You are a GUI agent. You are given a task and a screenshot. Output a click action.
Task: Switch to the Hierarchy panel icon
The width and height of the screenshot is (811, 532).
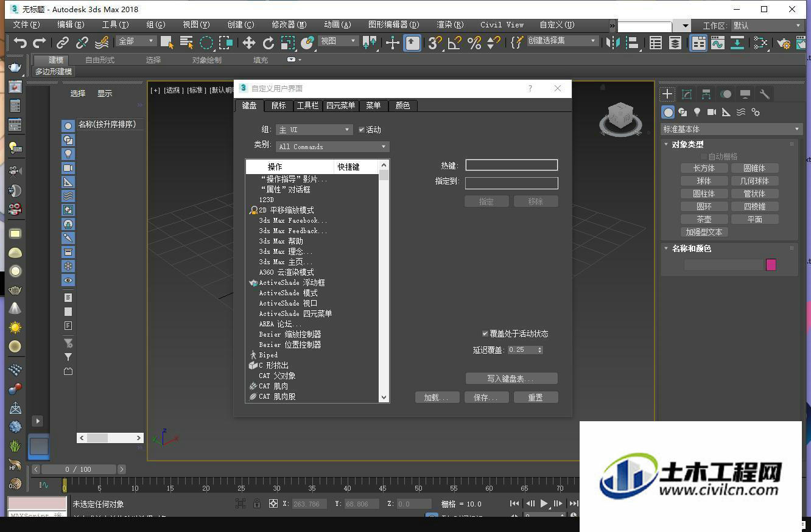coord(706,94)
